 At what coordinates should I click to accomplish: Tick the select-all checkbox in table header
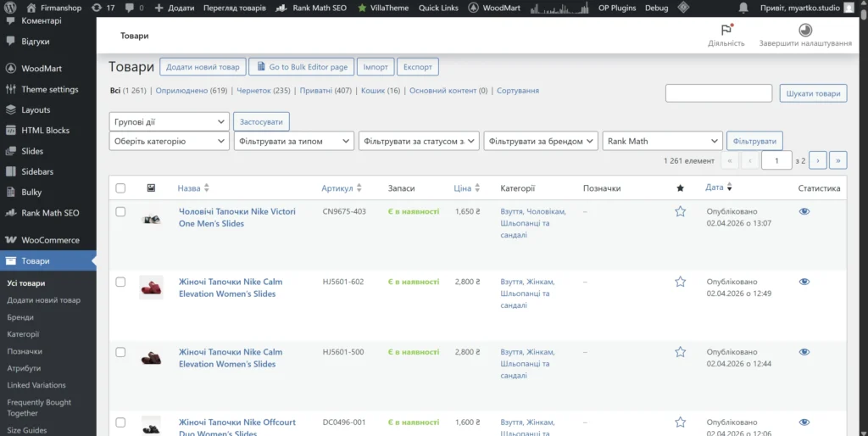pos(120,188)
